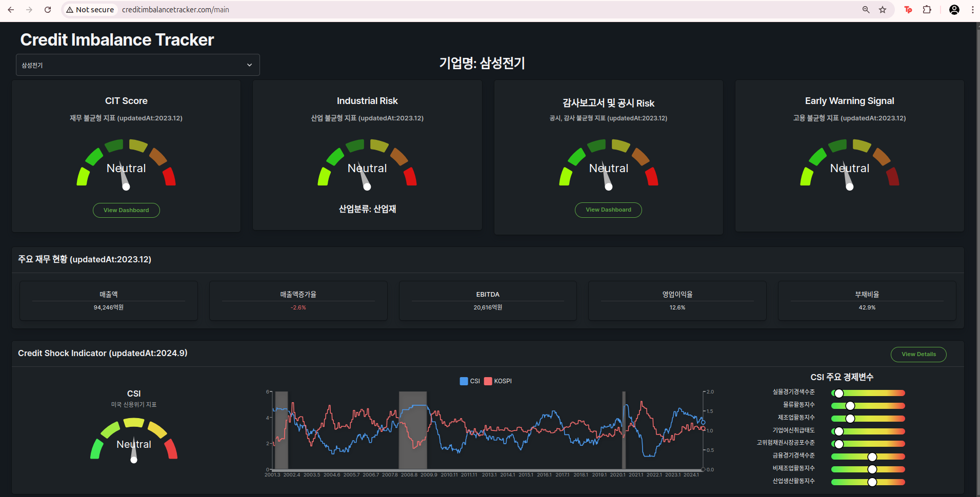
Task: Click the 고위험채권시장공포수준 slider handle
Action: point(839,444)
